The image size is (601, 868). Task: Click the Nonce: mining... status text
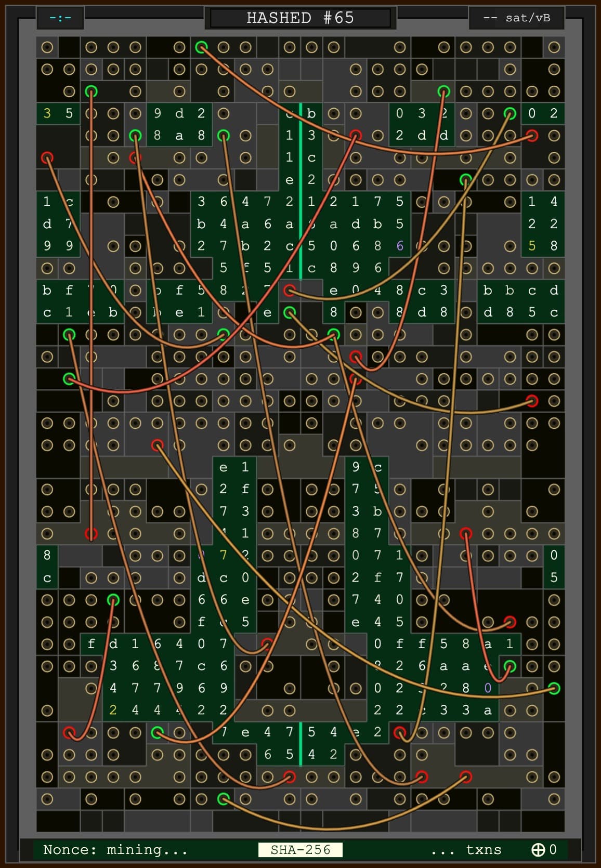coord(115,849)
